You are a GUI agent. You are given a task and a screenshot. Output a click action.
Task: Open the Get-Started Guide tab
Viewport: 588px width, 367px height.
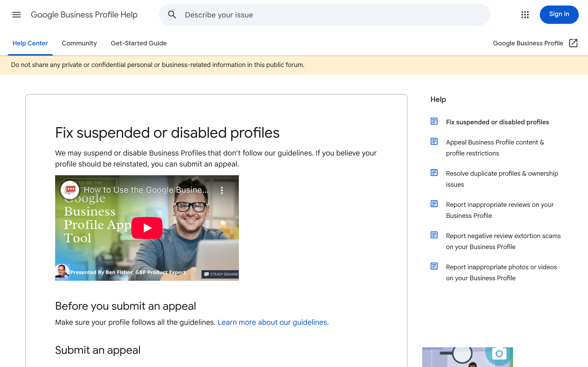139,43
